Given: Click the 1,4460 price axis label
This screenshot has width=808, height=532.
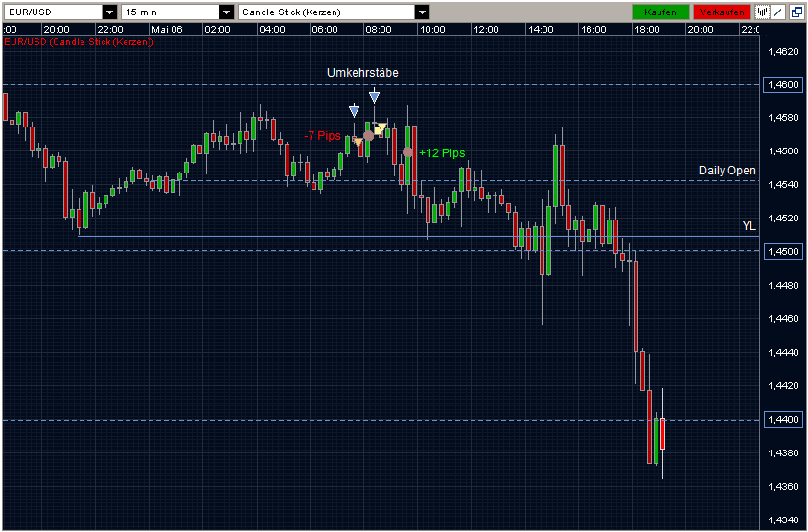Looking at the screenshot, I should [x=783, y=319].
